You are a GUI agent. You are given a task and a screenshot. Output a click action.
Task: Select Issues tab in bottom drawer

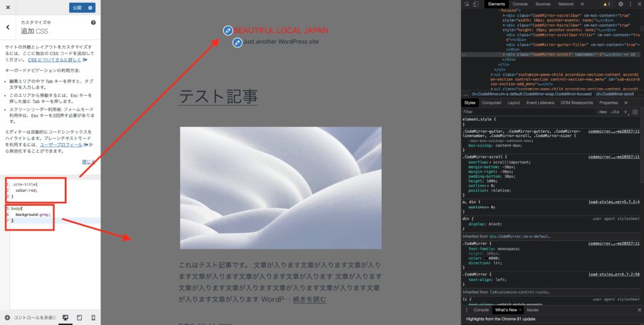point(532,310)
